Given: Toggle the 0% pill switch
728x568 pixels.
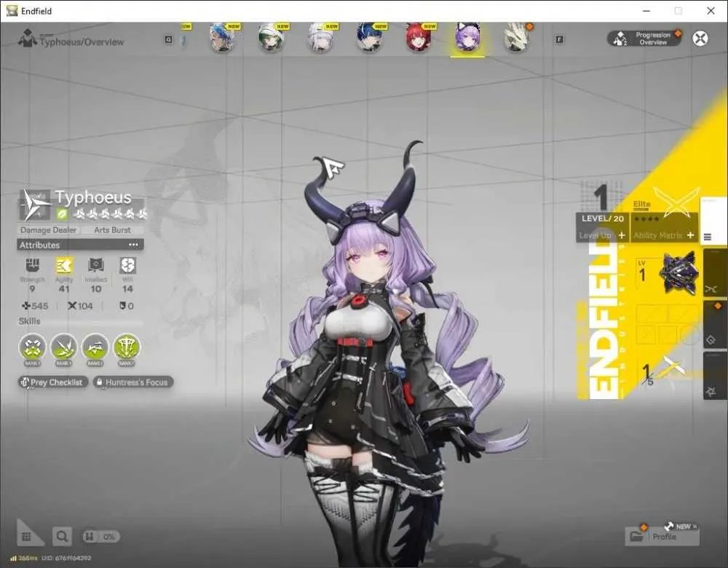Looking at the screenshot, I should pyautogui.click(x=100, y=537).
